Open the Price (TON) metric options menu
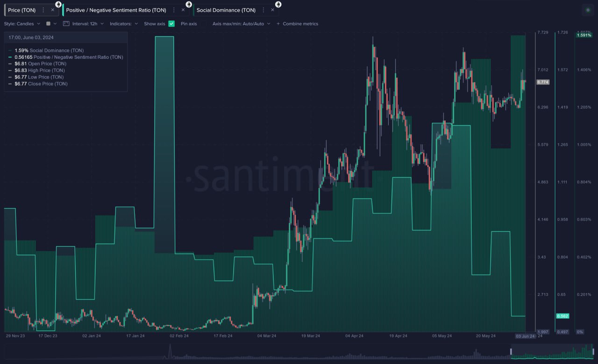The image size is (598, 364). click(x=43, y=10)
